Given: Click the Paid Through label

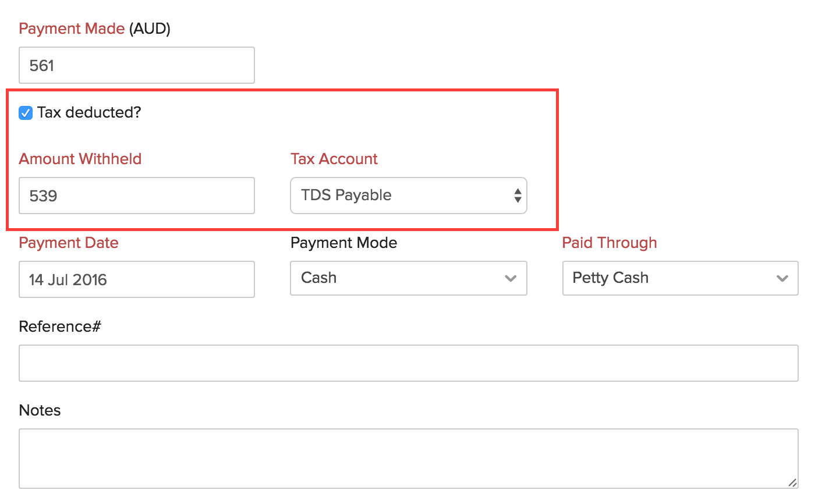Looking at the screenshot, I should tap(610, 243).
